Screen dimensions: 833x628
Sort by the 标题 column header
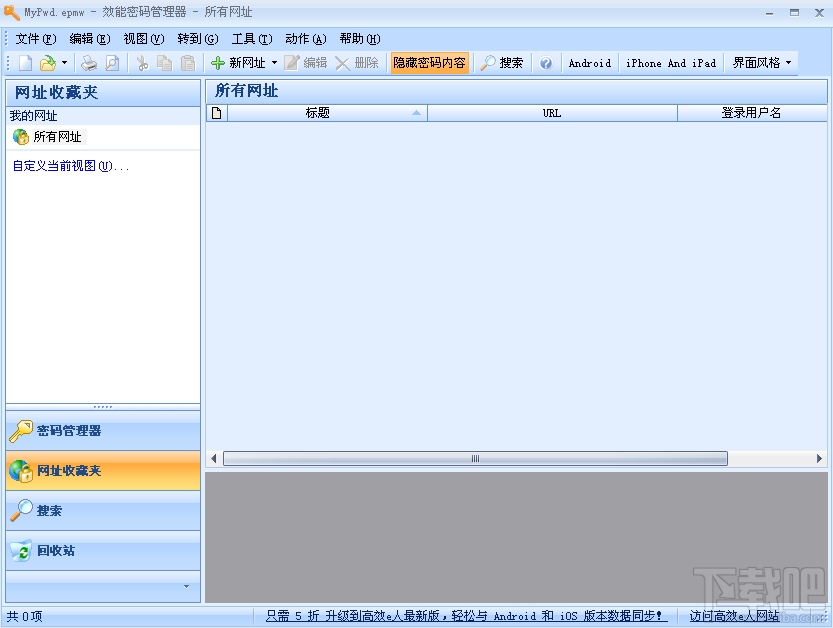click(x=327, y=113)
